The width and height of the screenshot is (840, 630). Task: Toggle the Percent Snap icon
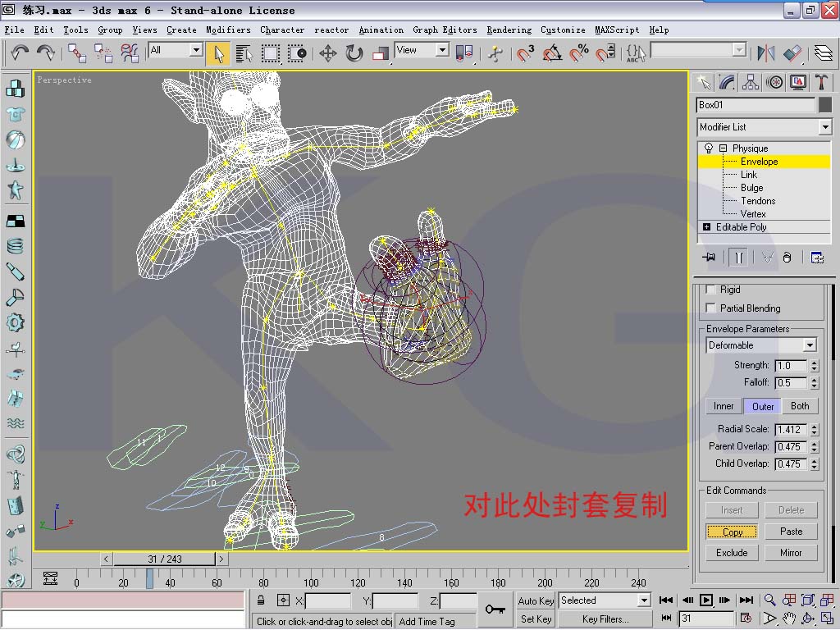pos(579,53)
